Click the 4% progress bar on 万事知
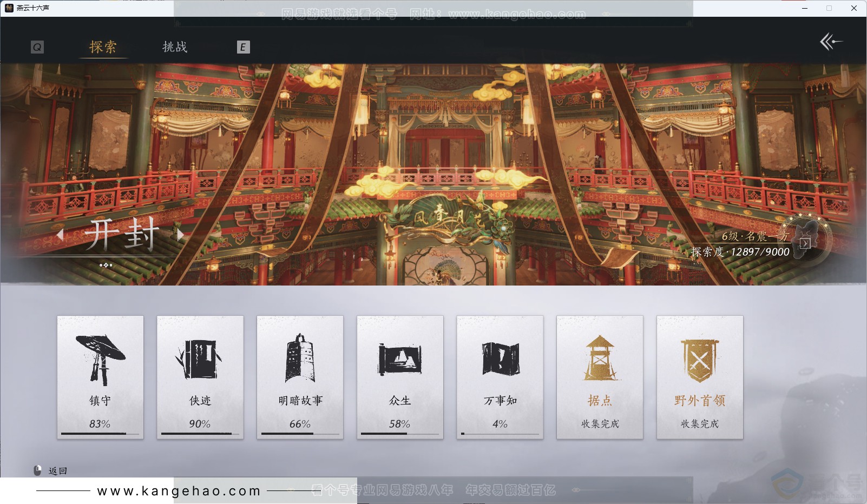Image resolution: width=867 pixels, height=504 pixels. tap(500, 434)
